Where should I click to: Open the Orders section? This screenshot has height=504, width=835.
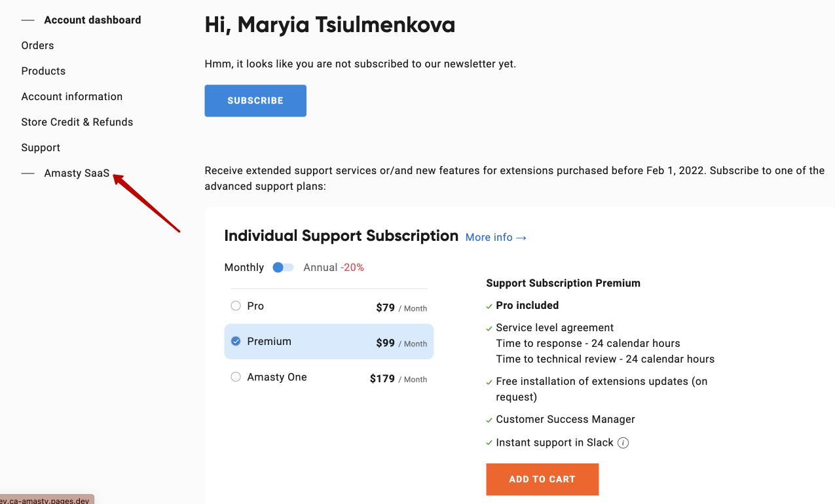[x=37, y=46]
